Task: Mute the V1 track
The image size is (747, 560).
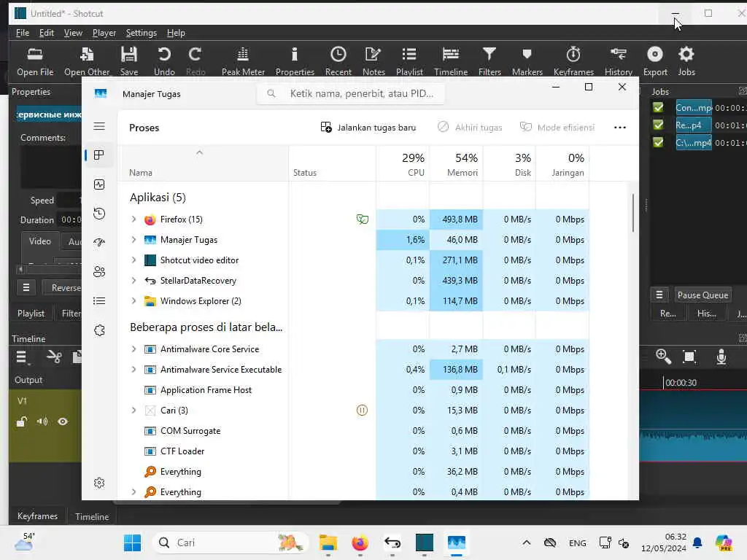Action: tap(42, 421)
